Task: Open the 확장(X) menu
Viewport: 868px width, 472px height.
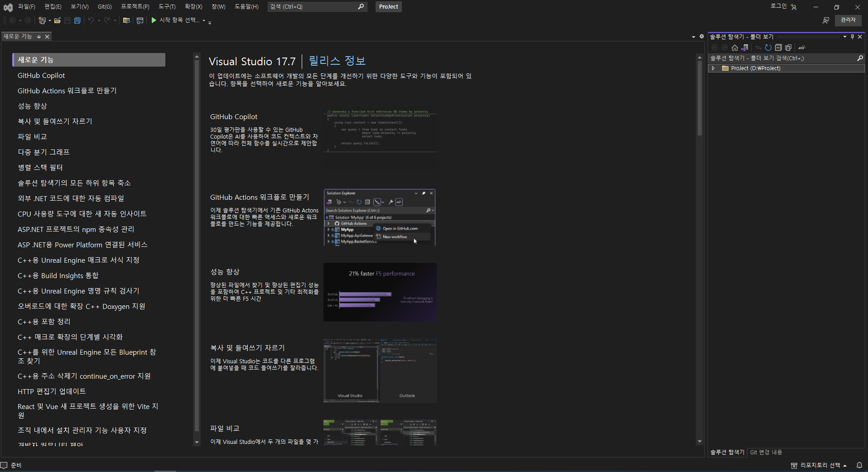Action: pos(193,7)
